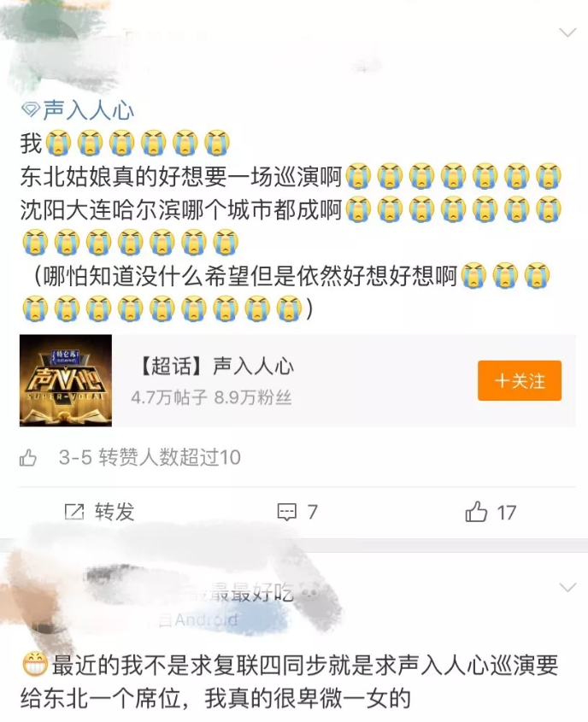The width and height of the screenshot is (588, 722).
Task: Tap the comment count number 7
Action: pos(312,512)
